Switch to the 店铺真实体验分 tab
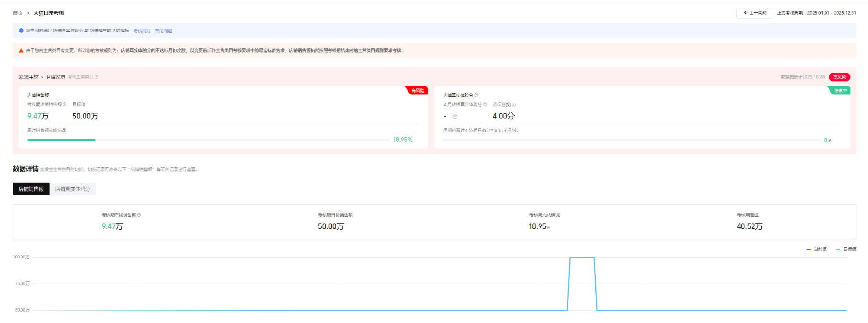Viewport: 868px width, 323px height. click(73, 189)
